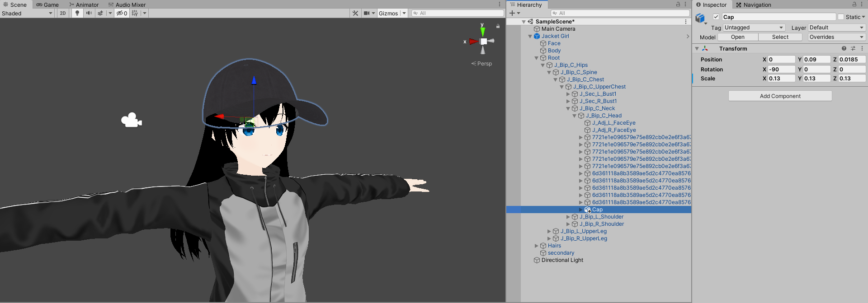Toggle hidden objects visibility counter

pyautogui.click(x=122, y=13)
